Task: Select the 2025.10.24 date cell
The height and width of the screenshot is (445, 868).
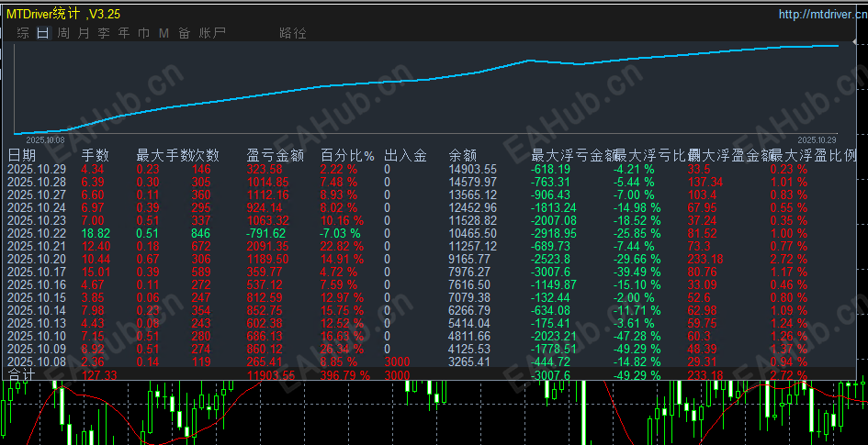Action: point(37,208)
